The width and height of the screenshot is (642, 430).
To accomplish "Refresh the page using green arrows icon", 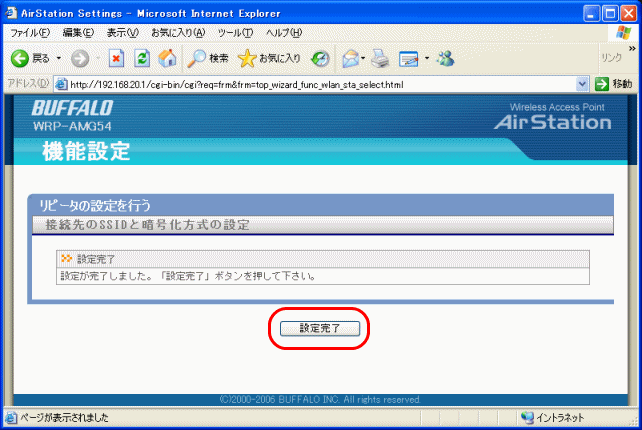I will (x=142, y=59).
